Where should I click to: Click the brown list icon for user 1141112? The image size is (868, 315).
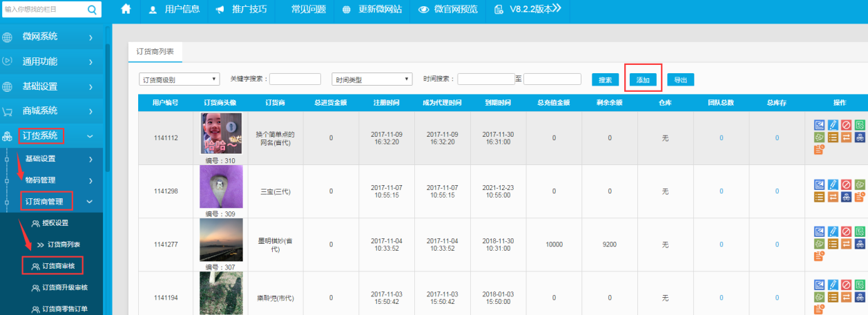point(833,137)
